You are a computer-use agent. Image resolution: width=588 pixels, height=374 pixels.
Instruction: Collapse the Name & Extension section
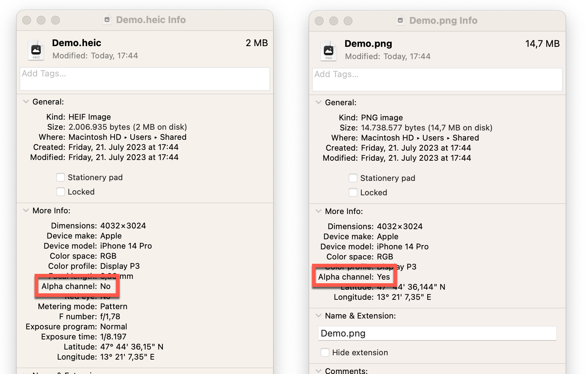pyautogui.click(x=318, y=316)
